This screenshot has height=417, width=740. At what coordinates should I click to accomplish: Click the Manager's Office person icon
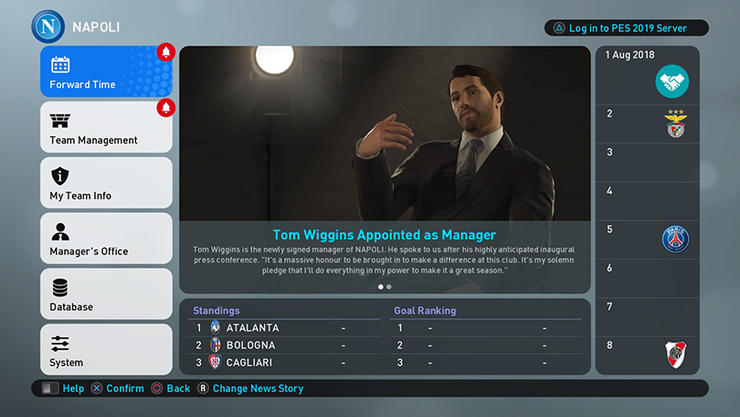[x=60, y=232]
